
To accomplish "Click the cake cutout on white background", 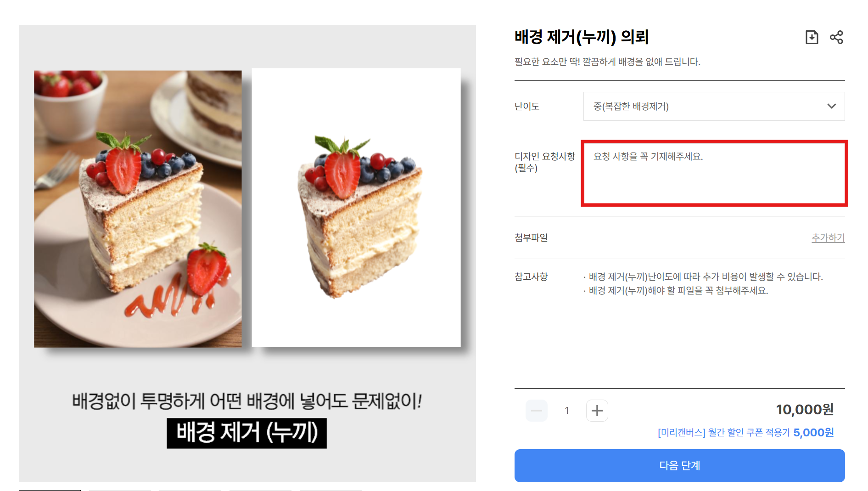I will [356, 208].
